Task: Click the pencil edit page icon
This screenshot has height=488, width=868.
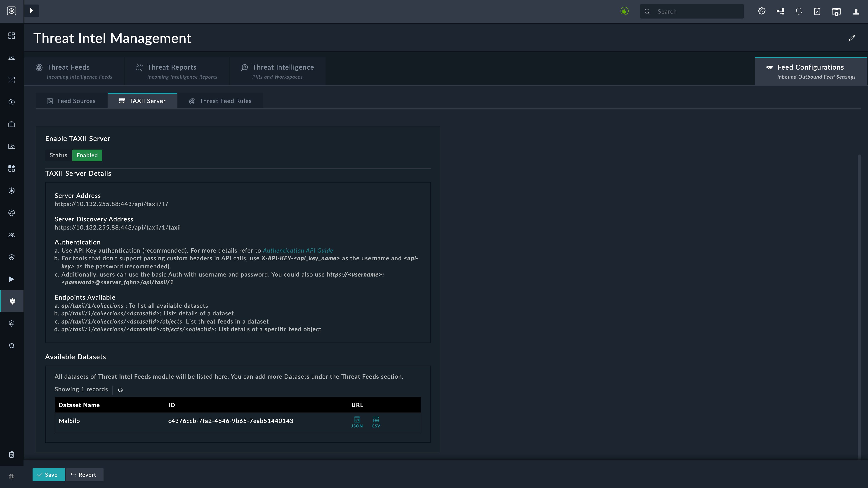Action: (x=851, y=38)
